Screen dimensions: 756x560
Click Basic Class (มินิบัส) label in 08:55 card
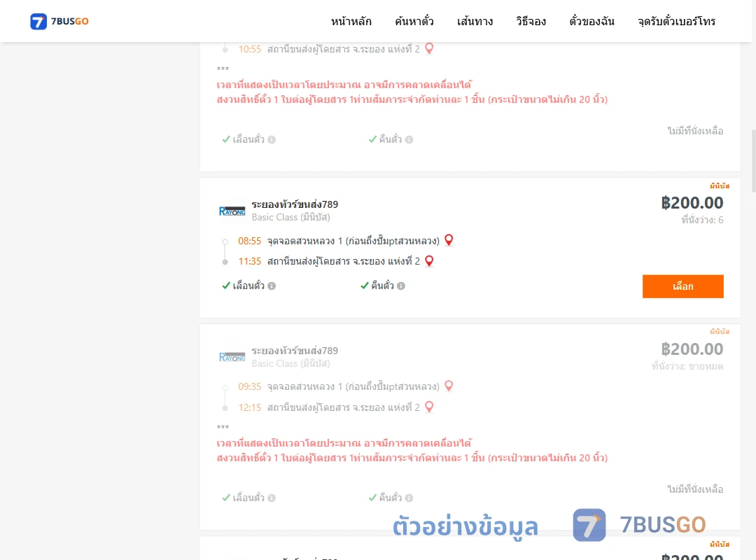coord(290,218)
